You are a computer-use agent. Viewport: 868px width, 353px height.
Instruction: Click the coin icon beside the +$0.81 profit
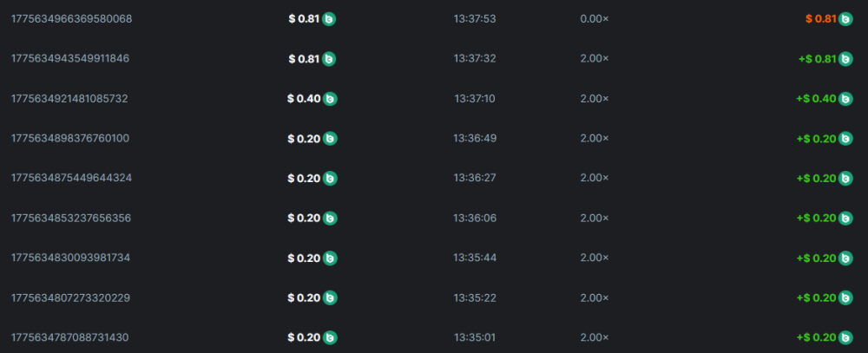pyautogui.click(x=845, y=59)
